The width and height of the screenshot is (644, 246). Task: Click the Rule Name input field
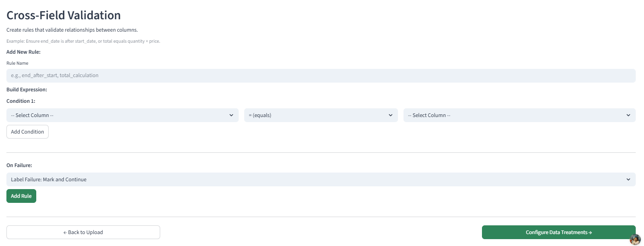(321, 76)
